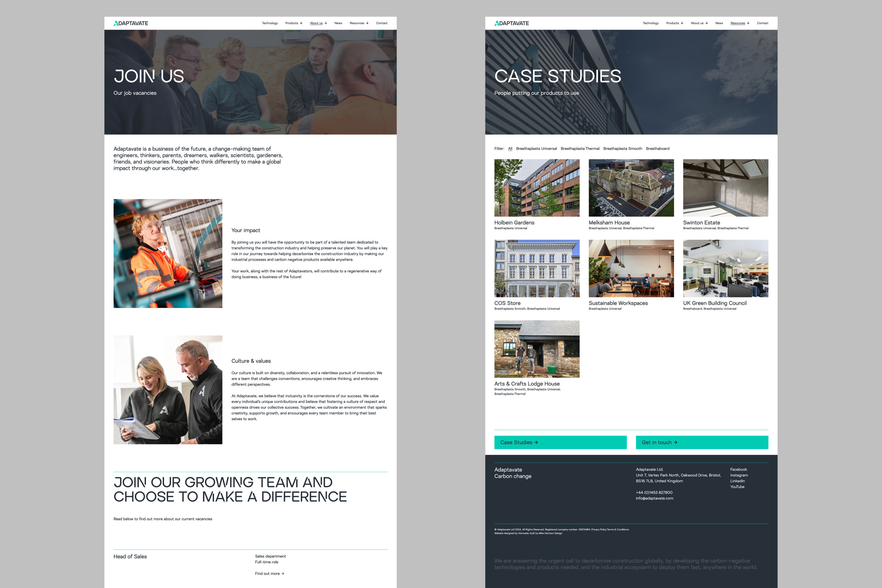Click the +44 (0)1453 827800 phone number
Screen dimensions: 882x588
pos(654,492)
